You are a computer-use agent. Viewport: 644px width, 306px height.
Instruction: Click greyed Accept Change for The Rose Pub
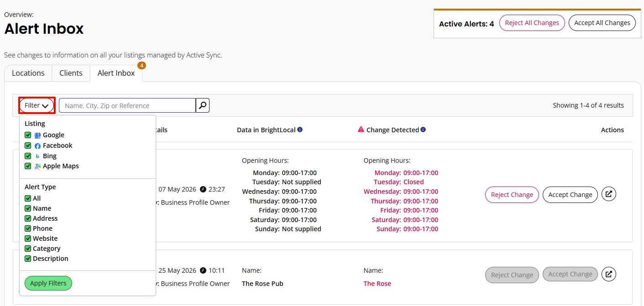[570, 274]
